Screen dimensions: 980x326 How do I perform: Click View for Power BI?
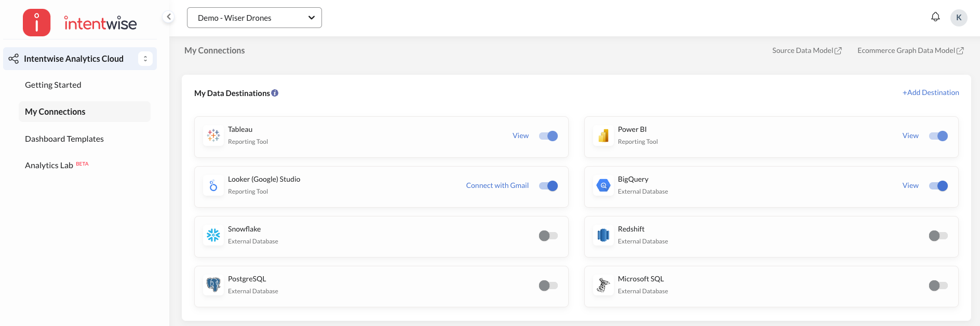point(910,135)
